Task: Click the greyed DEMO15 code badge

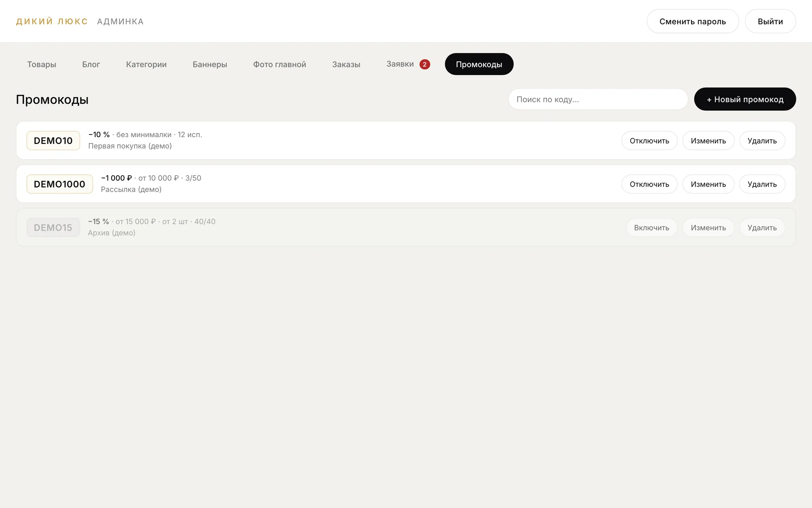Action: click(53, 228)
